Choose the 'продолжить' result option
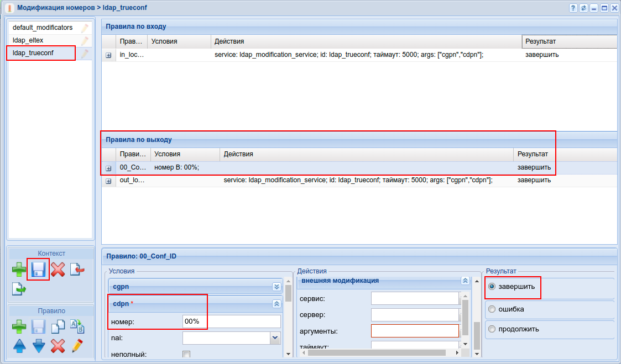This screenshot has height=364, width=621. [492, 329]
